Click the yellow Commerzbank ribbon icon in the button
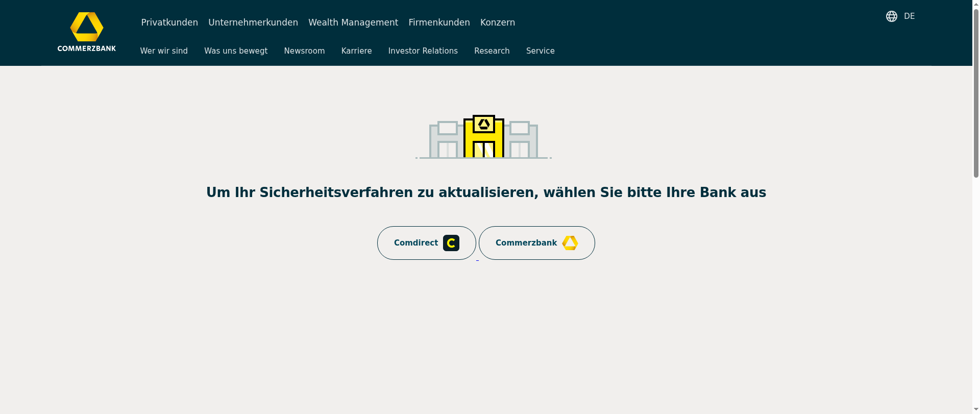Image resolution: width=980 pixels, height=414 pixels. coord(570,243)
